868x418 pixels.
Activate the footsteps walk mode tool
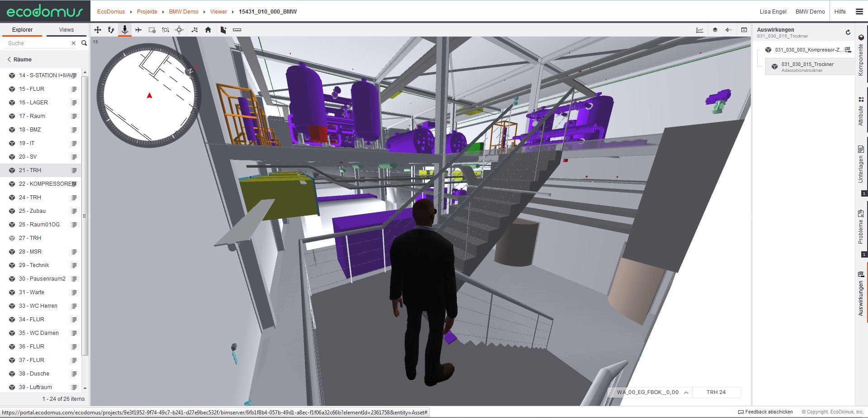(111, 30)
